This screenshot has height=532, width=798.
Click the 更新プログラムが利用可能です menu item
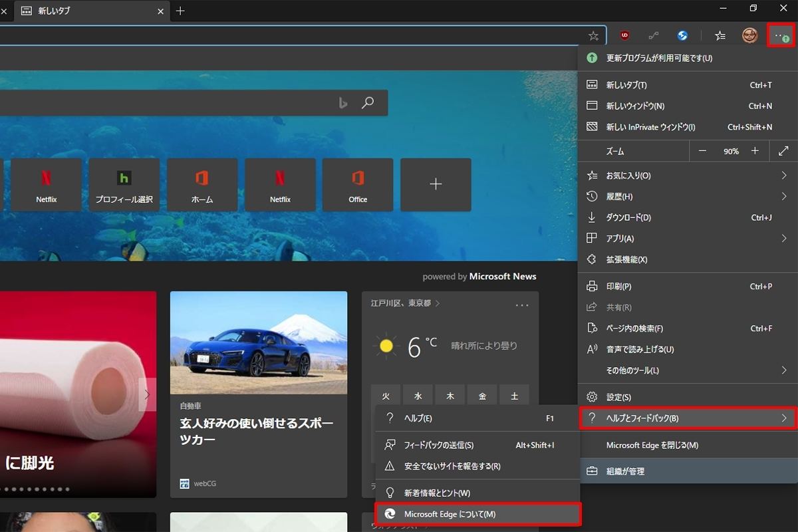[688, 58]
